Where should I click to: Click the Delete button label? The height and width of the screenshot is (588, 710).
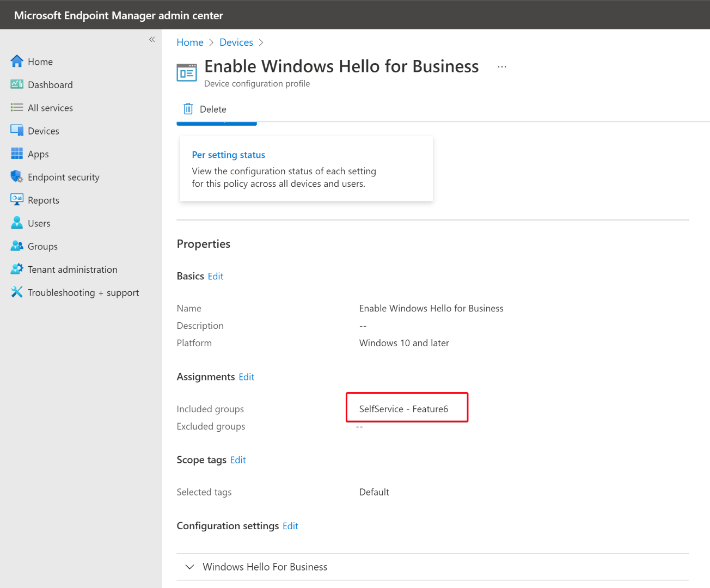[213, 109]
